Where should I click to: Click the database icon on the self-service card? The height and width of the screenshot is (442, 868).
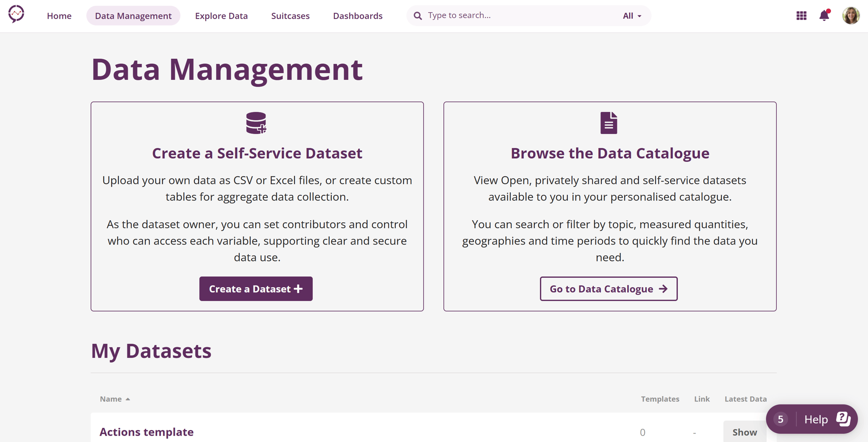[x=256, y=123]
